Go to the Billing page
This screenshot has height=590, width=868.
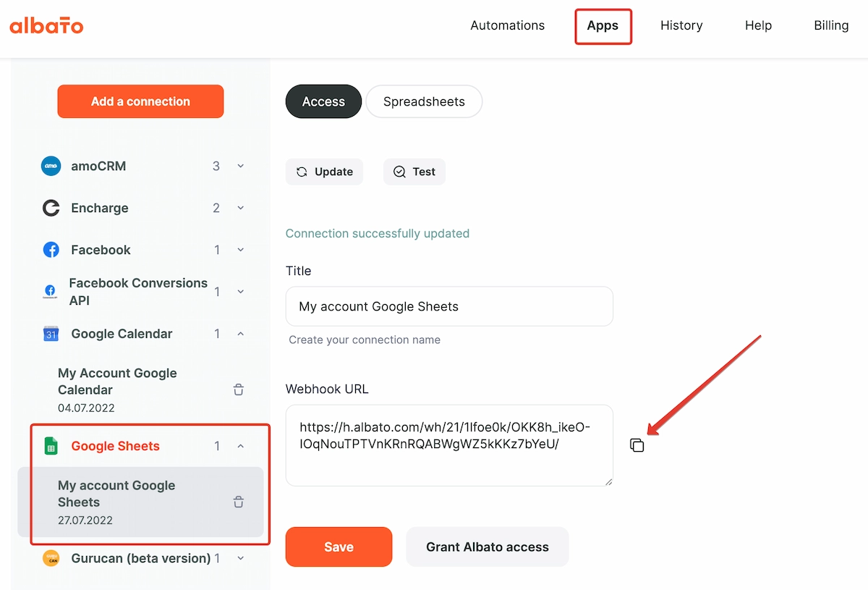(x=830, y=25)
